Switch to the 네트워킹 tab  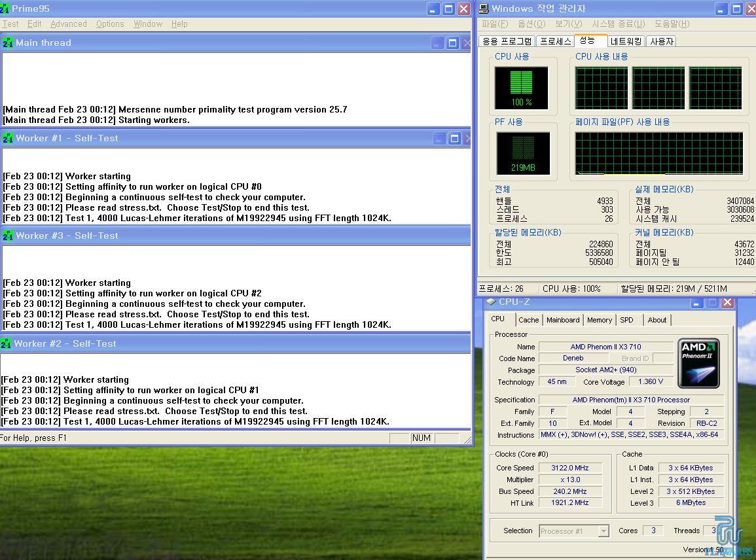[627, 41]
